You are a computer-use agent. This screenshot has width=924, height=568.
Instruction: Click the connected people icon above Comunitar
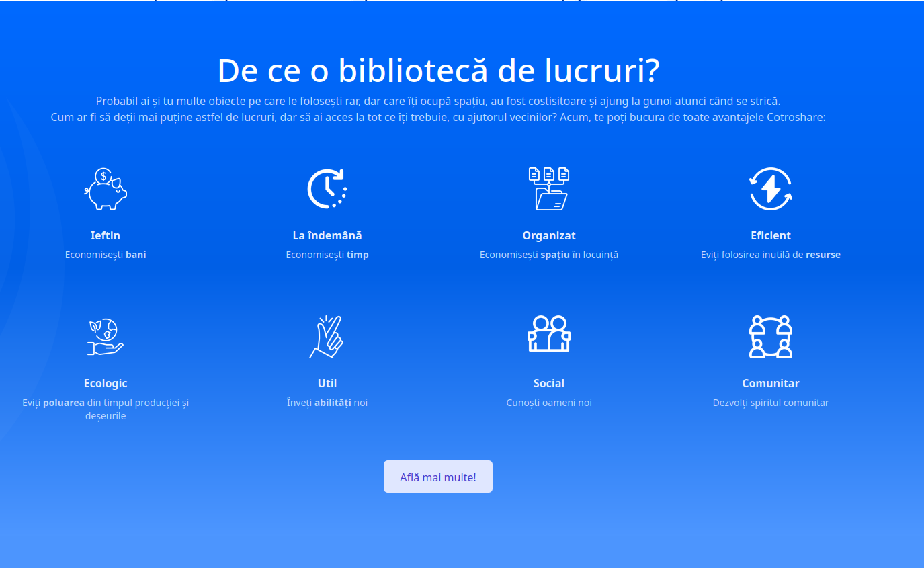(x=771, y=337)
